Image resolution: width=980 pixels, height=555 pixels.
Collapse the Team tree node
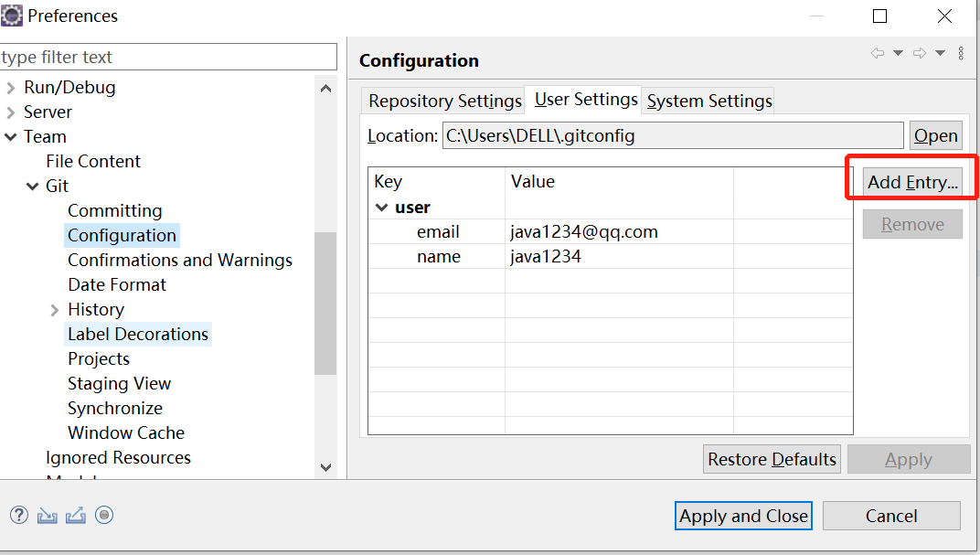click(x=11, y=137)
